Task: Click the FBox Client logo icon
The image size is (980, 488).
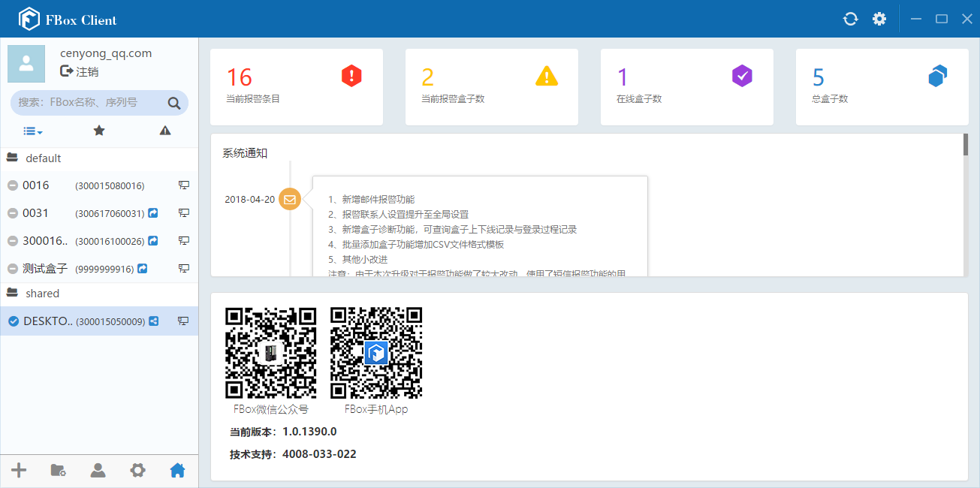Action: pyautogui.click(x=29, y=19)
